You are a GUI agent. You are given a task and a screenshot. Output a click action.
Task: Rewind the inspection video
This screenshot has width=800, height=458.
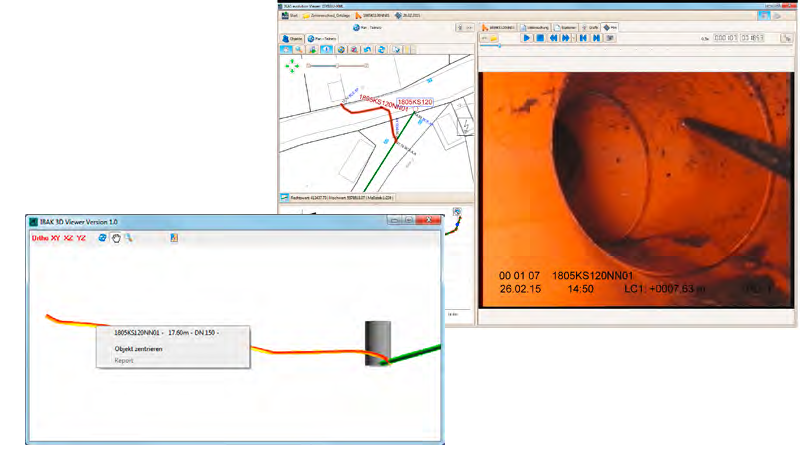553,38
